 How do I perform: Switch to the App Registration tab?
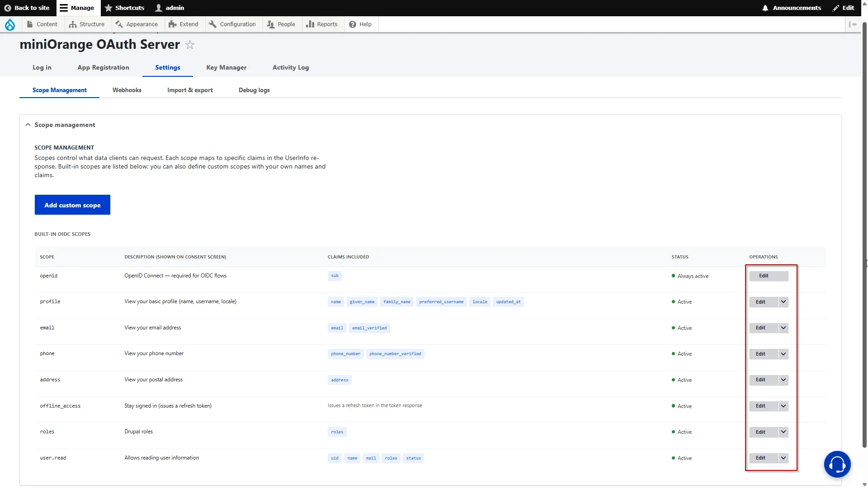tap(104, 67)
